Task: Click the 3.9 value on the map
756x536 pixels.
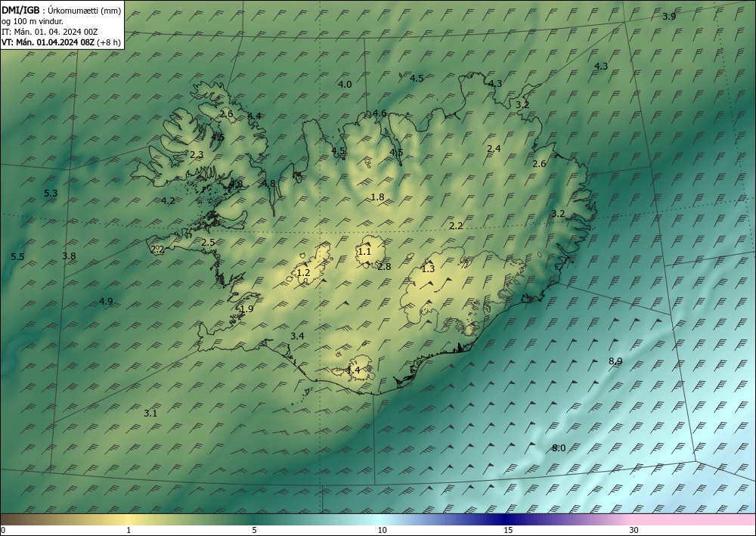Action: pos(669,17)
